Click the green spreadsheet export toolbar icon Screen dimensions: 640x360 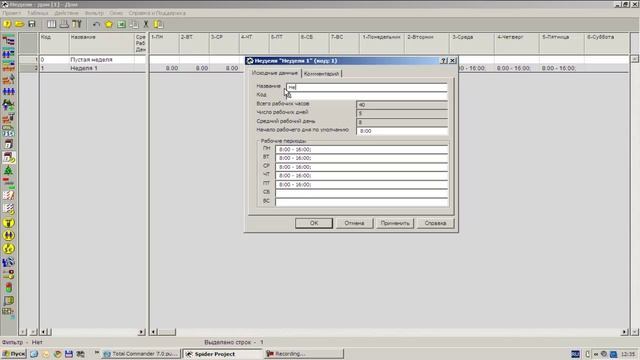(x=121, y=24)
